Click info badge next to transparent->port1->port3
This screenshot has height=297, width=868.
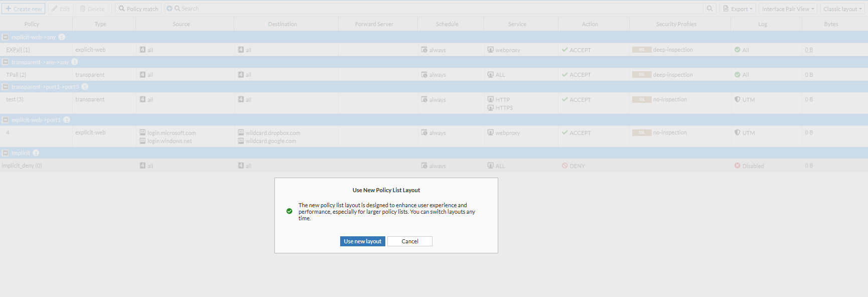click(x=85, y=87)
